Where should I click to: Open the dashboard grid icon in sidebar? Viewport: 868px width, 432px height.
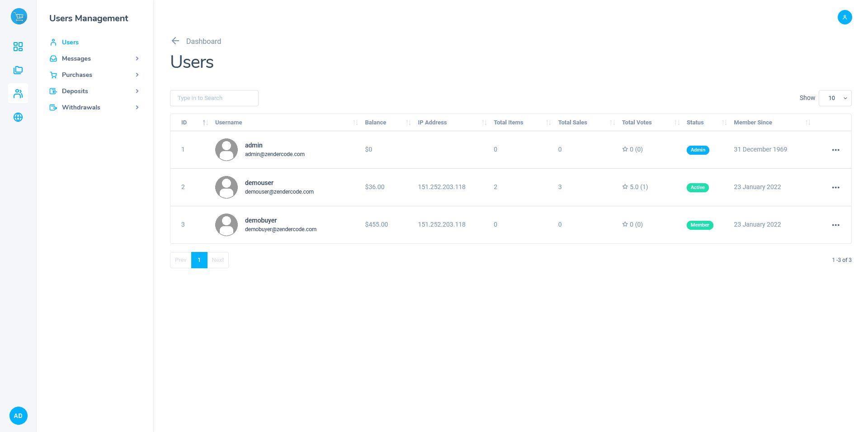18,47
